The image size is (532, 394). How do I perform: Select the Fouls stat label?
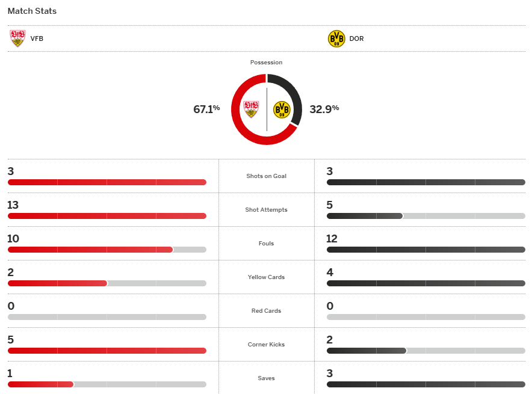pyautogui.click(x=266, y=244)
